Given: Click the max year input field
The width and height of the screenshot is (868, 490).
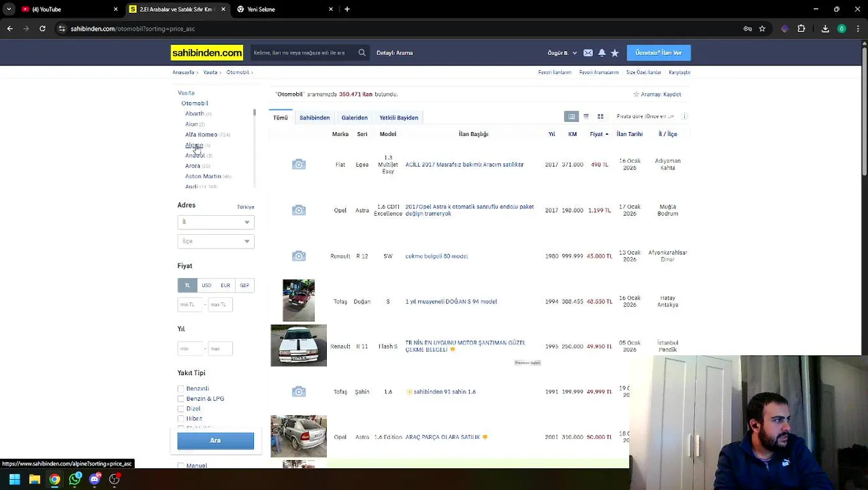Looking at the screenshot, I should click(x=221, y=348).
